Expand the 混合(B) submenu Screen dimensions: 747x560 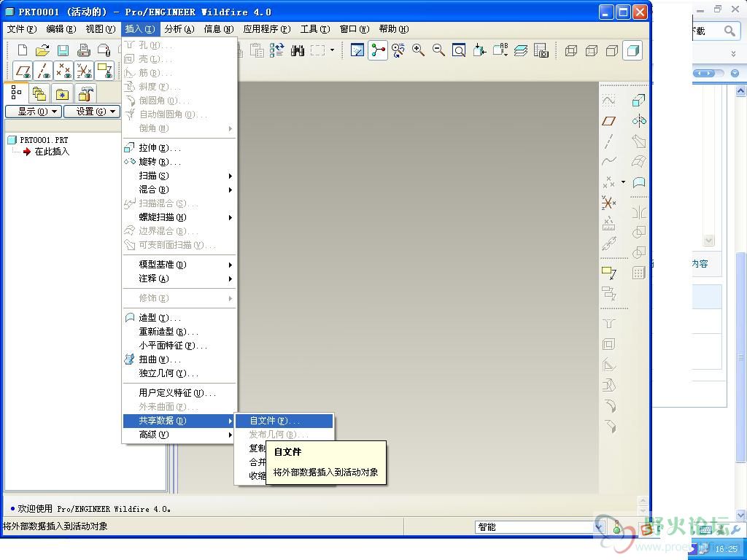click(x=179, y=190)
